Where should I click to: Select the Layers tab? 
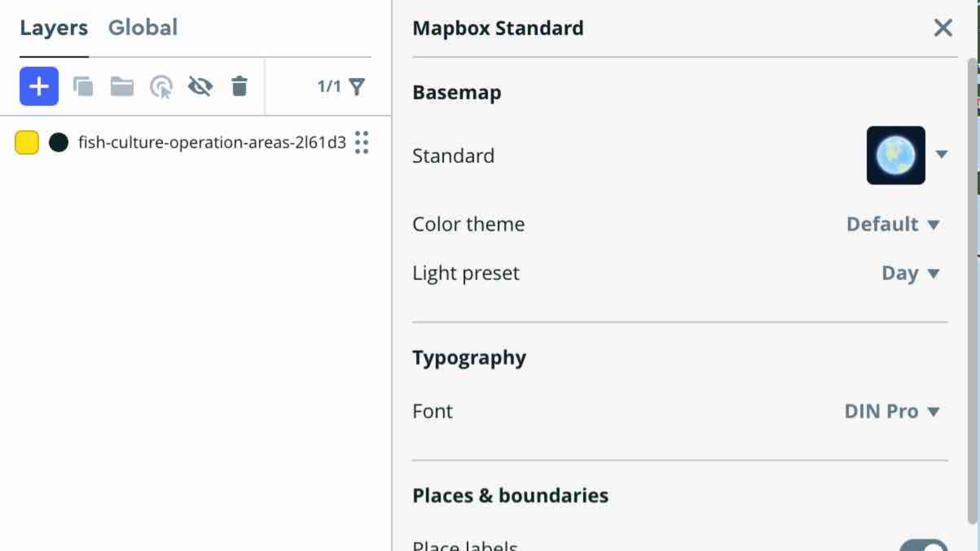[54, 28]
